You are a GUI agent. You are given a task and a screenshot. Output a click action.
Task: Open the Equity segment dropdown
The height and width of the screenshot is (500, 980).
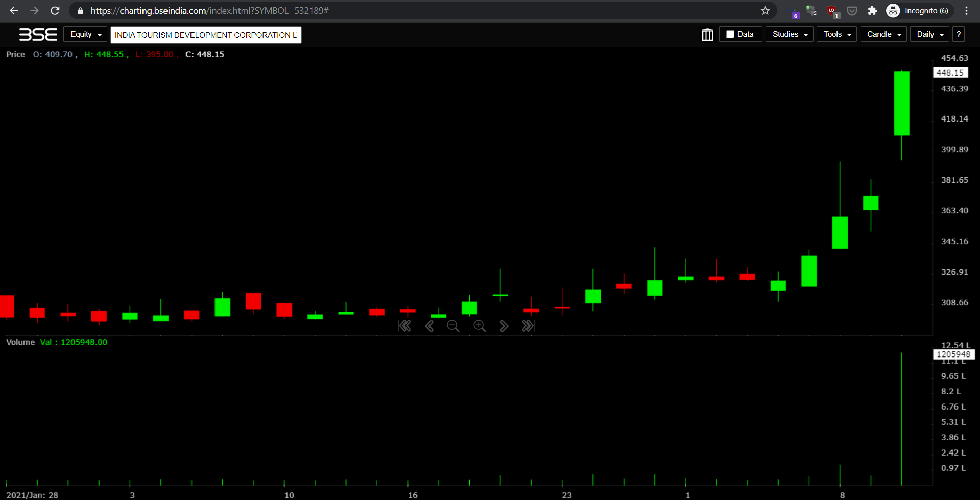[x=85, y=34]
